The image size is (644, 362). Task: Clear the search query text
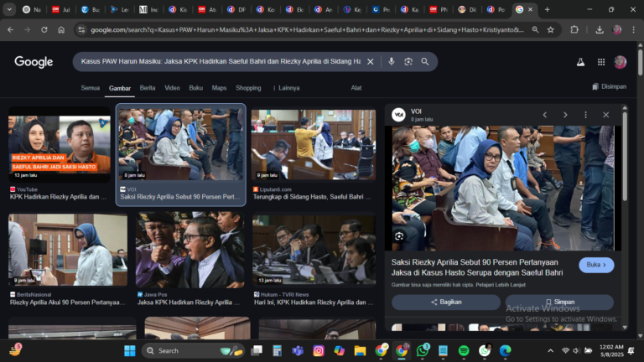pos(371,61)
